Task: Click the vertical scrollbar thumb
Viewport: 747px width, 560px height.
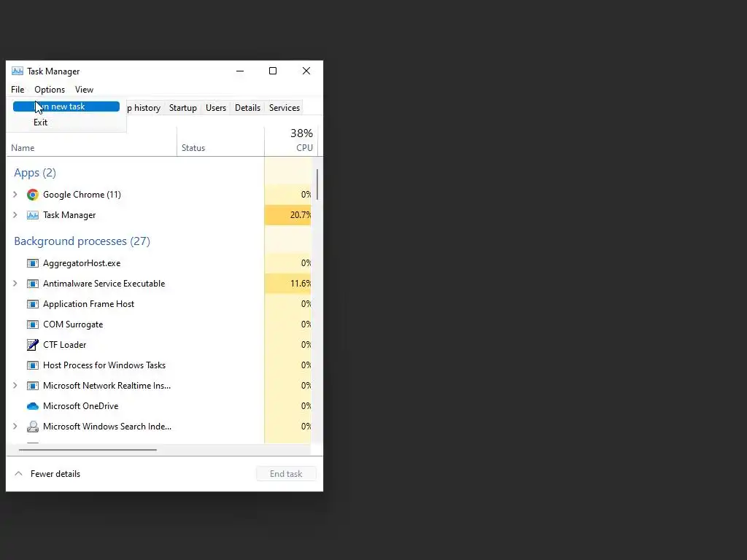Action: (317, 184)
